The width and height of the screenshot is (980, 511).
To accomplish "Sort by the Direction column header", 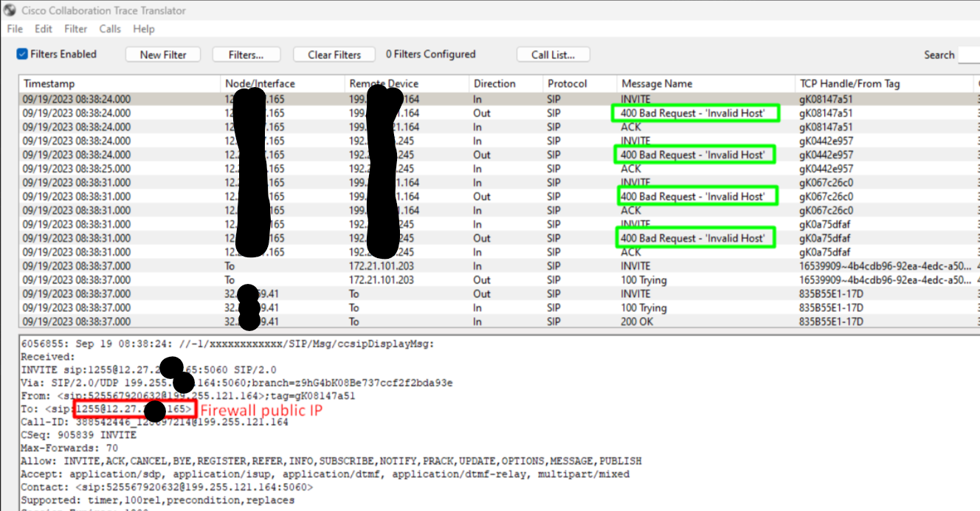I will pyautogui.click(x=505, y=83).
